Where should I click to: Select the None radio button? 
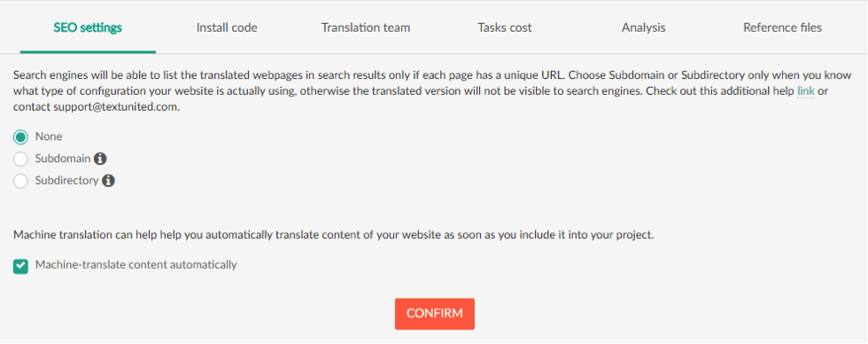[x=20, y=137]
